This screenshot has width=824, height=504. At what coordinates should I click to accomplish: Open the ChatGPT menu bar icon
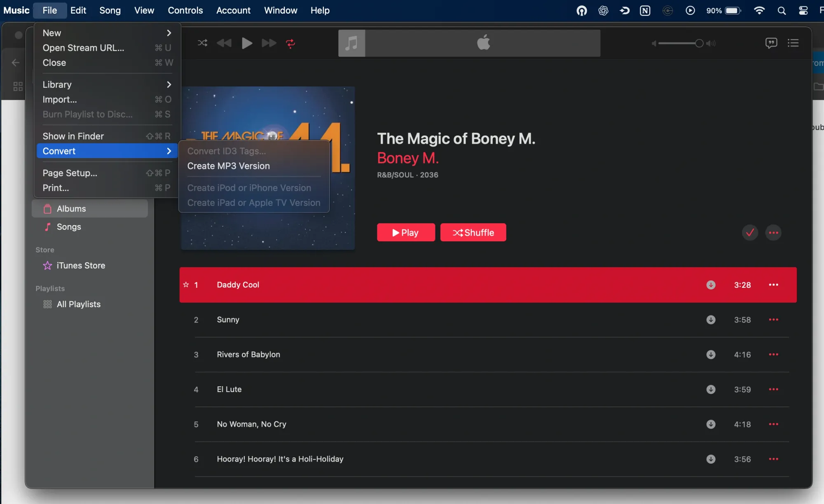603,10
